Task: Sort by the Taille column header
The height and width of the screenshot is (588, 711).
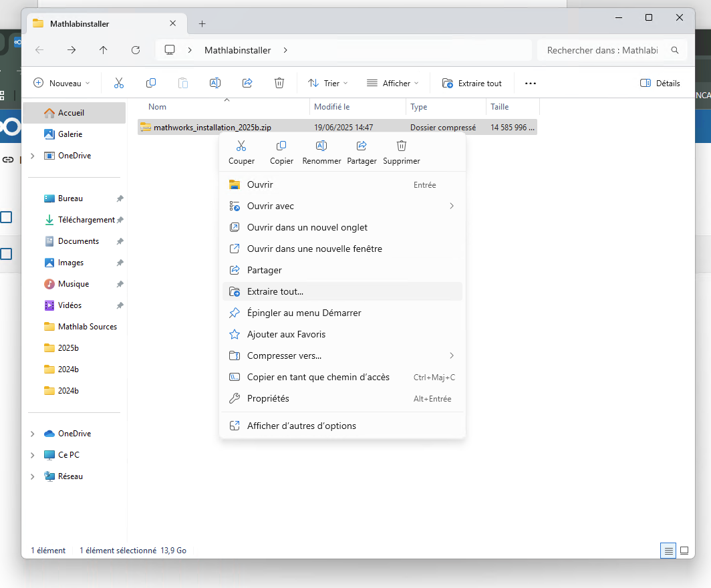Action: click(500, 107)
